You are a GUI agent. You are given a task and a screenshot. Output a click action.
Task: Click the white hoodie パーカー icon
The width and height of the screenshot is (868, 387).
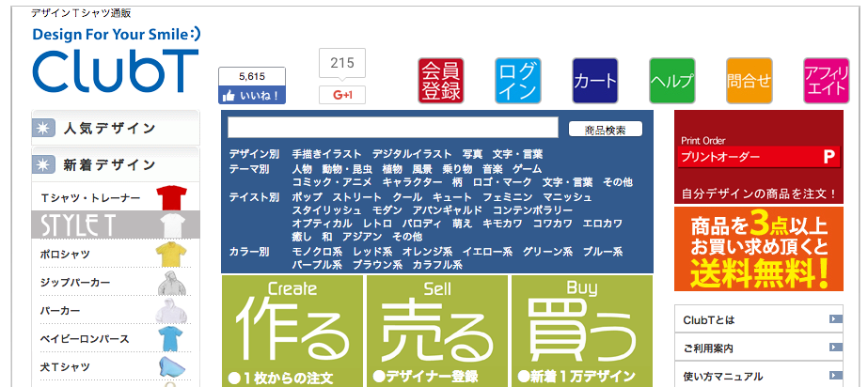point(171,311)
